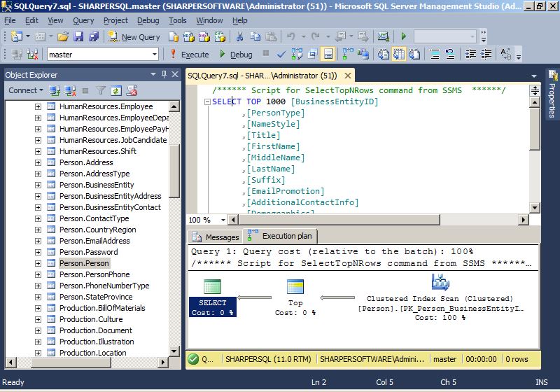
Task: Open Activity Monitor from the toolbar
Action: coord(383,36)
